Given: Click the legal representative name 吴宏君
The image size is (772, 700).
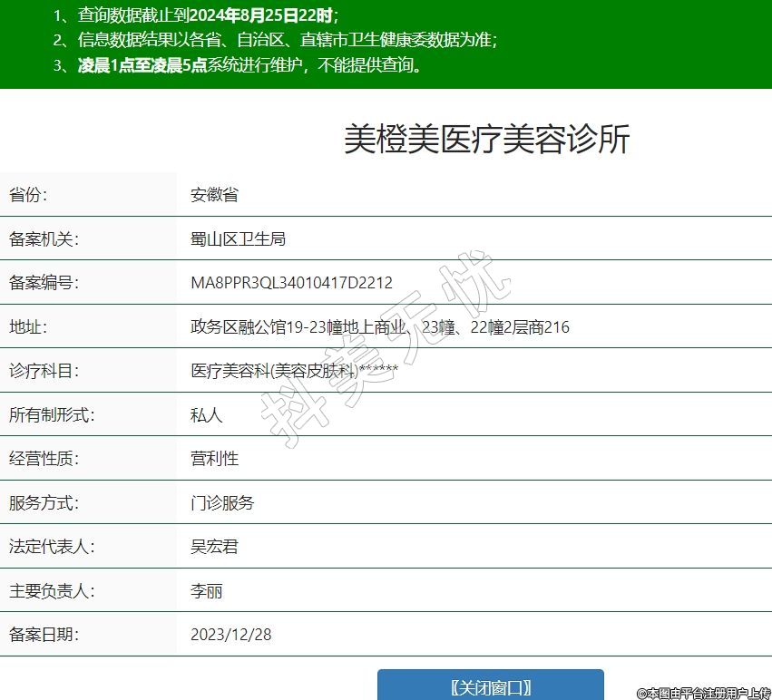Looking at the screenshot, I should pos(214,547).
